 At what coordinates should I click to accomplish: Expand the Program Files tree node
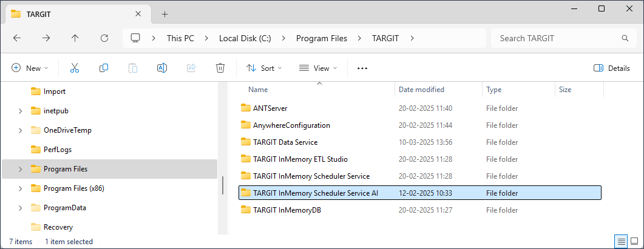pyautogui.click(x=20, y=169)
